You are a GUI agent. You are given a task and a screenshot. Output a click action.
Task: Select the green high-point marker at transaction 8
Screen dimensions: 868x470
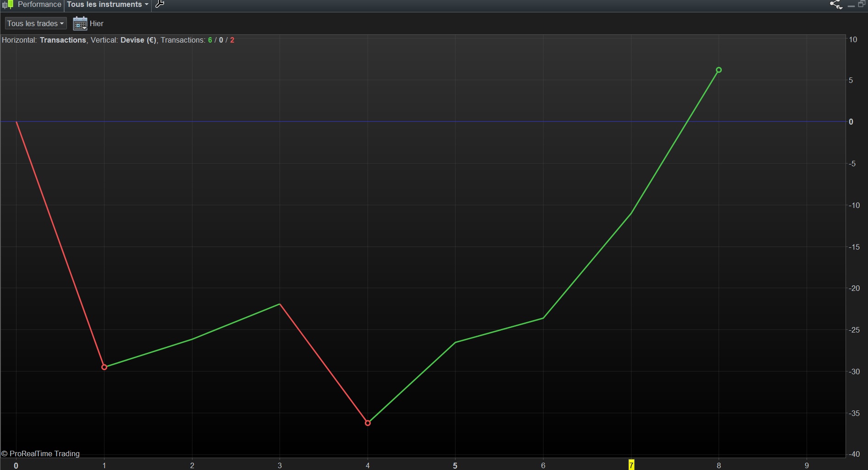(719, 70)
